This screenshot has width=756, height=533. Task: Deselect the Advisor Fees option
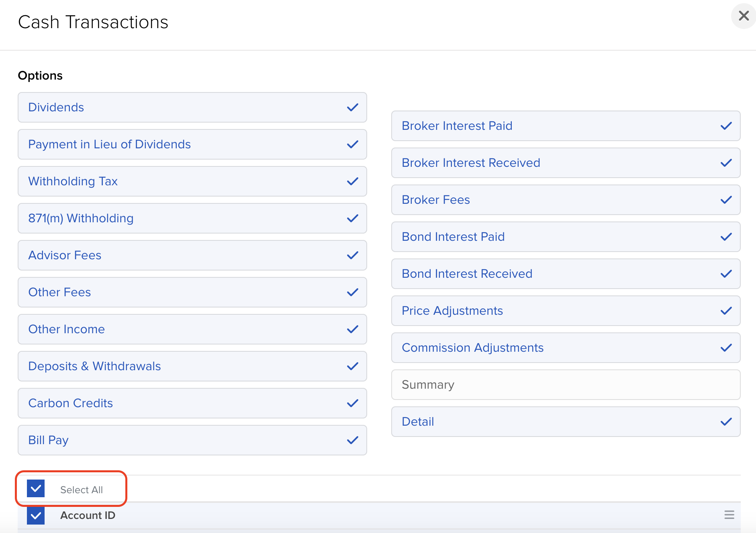(x=192, y=255)
